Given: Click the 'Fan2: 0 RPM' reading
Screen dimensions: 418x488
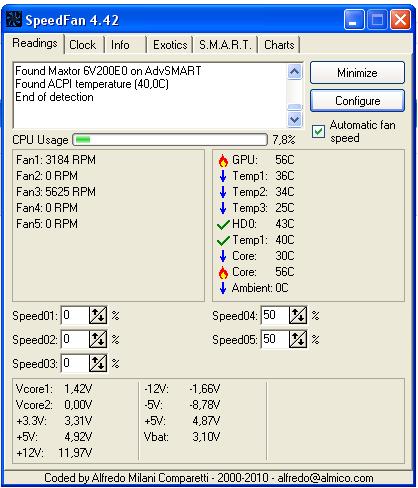Looking at the screenshot, I should 47,176.
